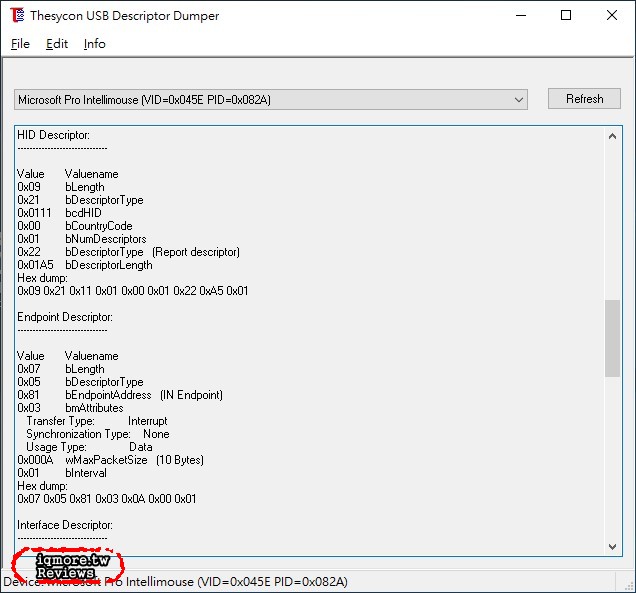This screenshot has width=636, height=593.
Task: Click the 'Usage Type:' label
Action: pyautogui.click(x=56, y=447)
